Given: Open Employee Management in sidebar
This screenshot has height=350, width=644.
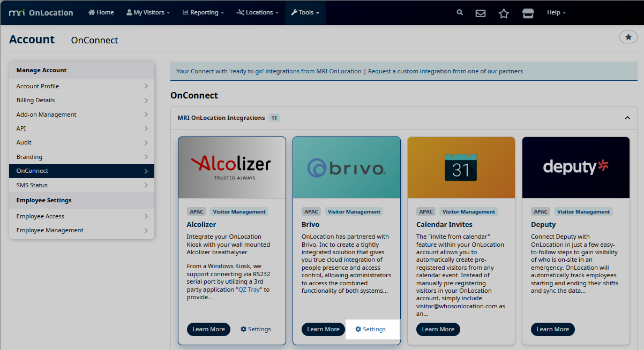Looking at the screenshot, I should click(81, 230).
